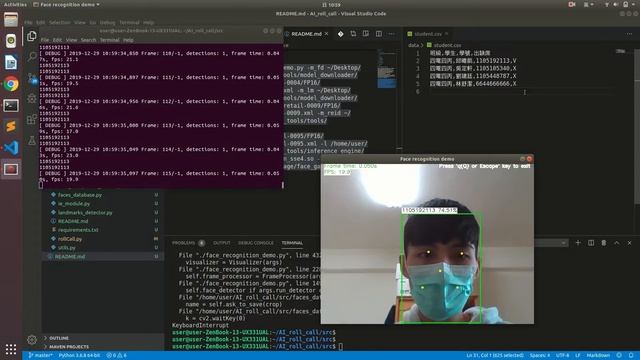Open the Search view in activity bar

tap(32, 56)
